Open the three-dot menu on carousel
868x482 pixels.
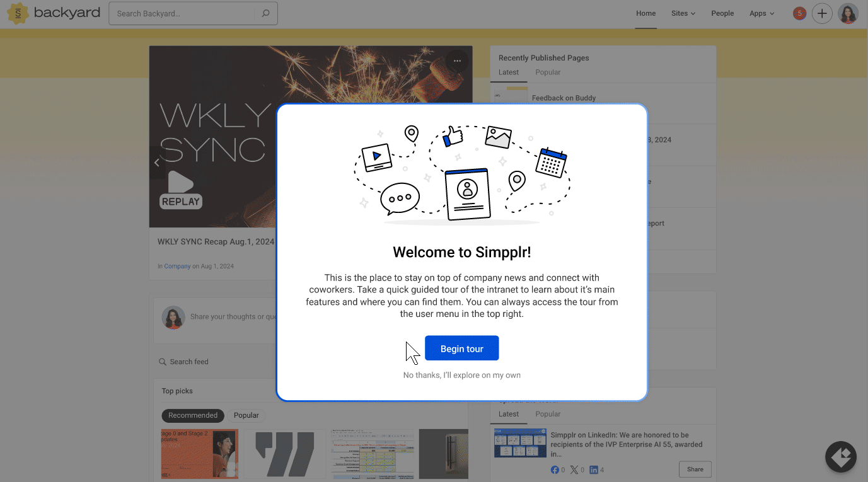457,61
